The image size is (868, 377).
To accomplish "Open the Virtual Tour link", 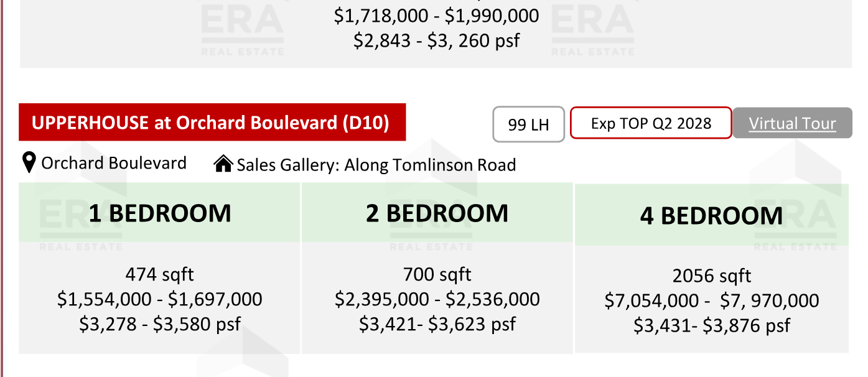I will [792, 123].
